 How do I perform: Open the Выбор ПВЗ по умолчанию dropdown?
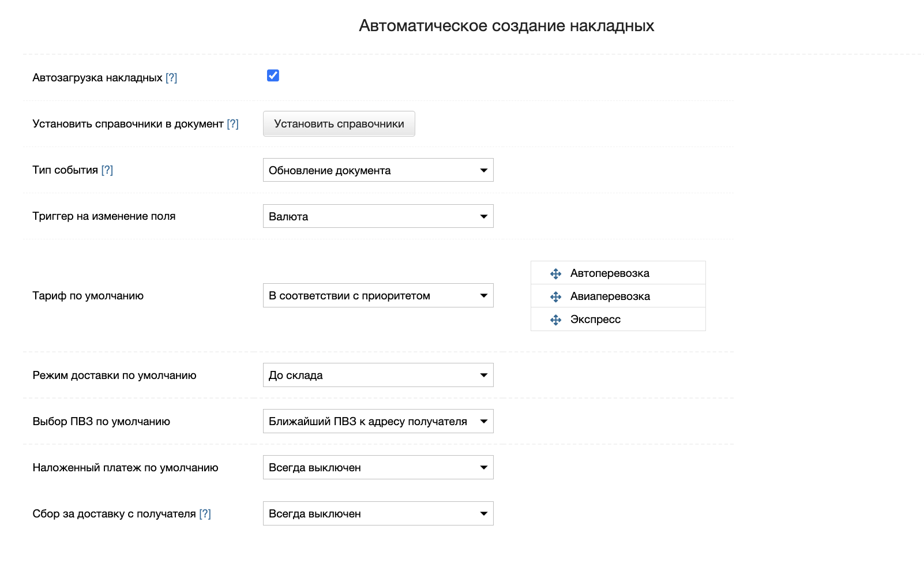point(378,421)
